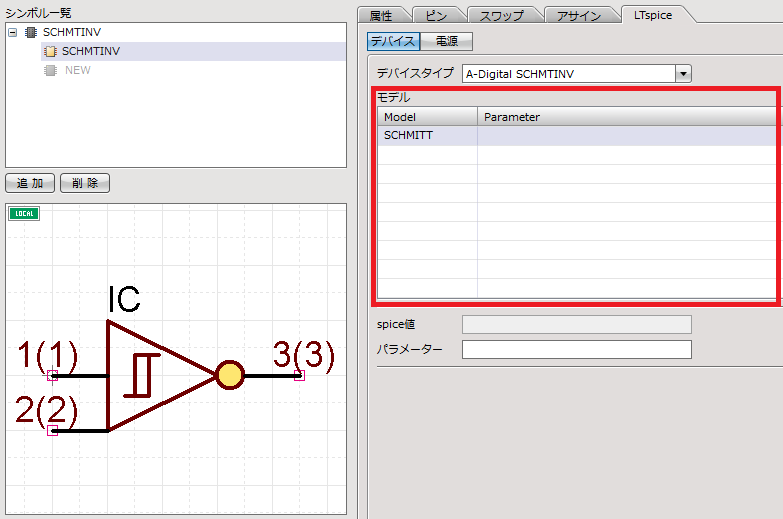The width and height of the screenshot is (783, 519).
Task: Click the Parameter cell in SCHMITT row
Action: [x=627, y=135]
